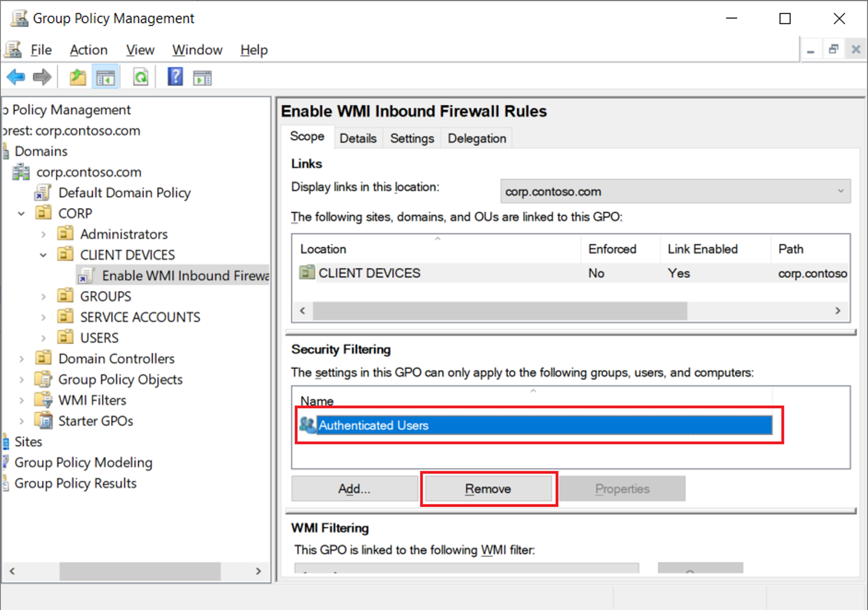Click the Up One Level folder icon
The image size is (868, 610).
point(78,78)
